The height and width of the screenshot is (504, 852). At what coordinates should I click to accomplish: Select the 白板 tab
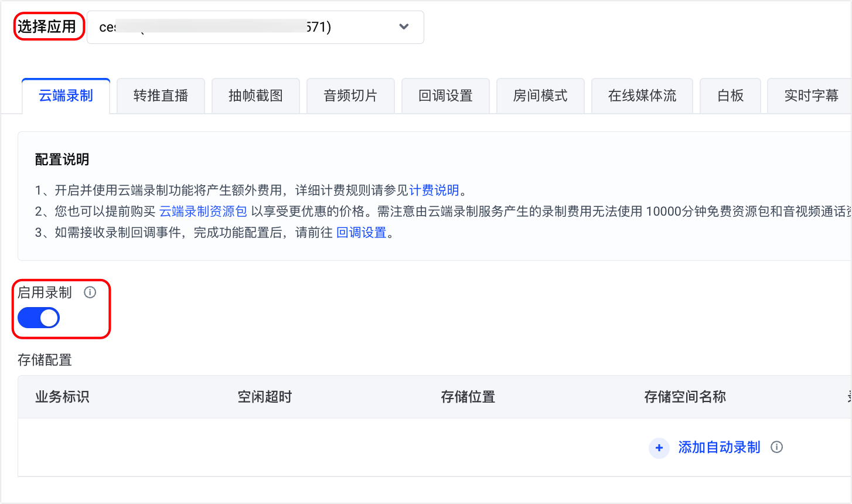(x=730, y=96)
